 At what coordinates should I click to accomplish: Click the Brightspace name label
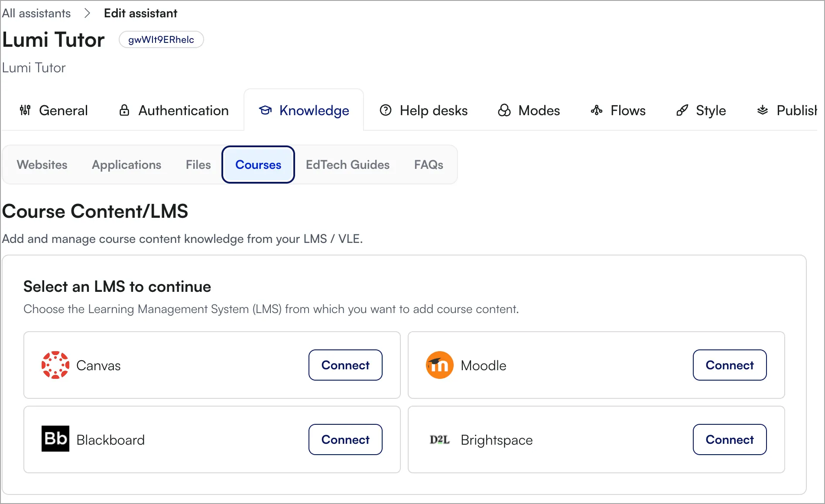click(x=497, y=440)
